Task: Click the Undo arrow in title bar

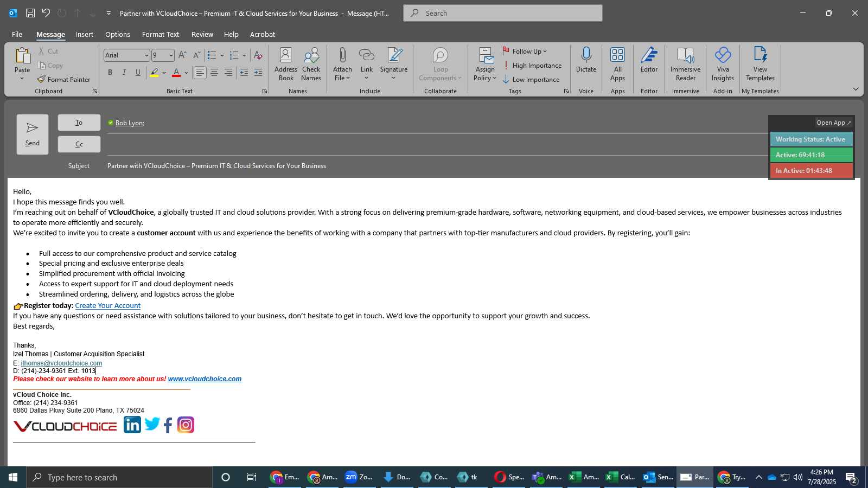Action: pyautogui.click(x=46, y=13)
